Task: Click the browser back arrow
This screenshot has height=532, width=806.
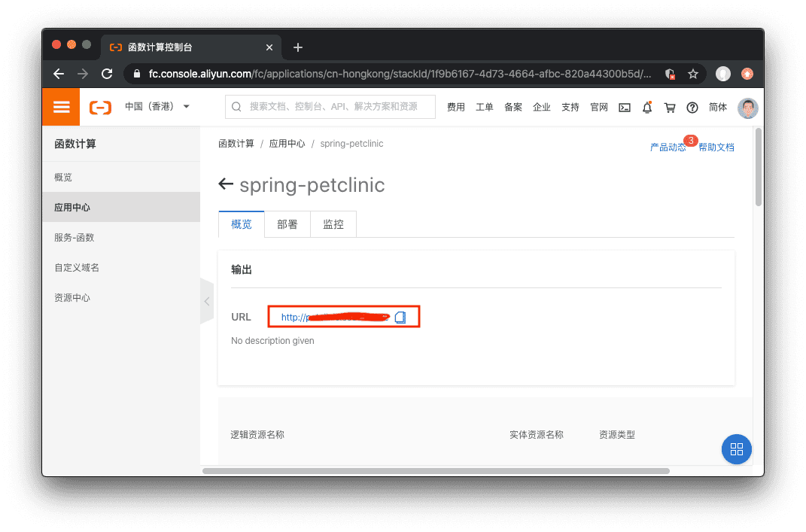Action: tap(59, 74)
